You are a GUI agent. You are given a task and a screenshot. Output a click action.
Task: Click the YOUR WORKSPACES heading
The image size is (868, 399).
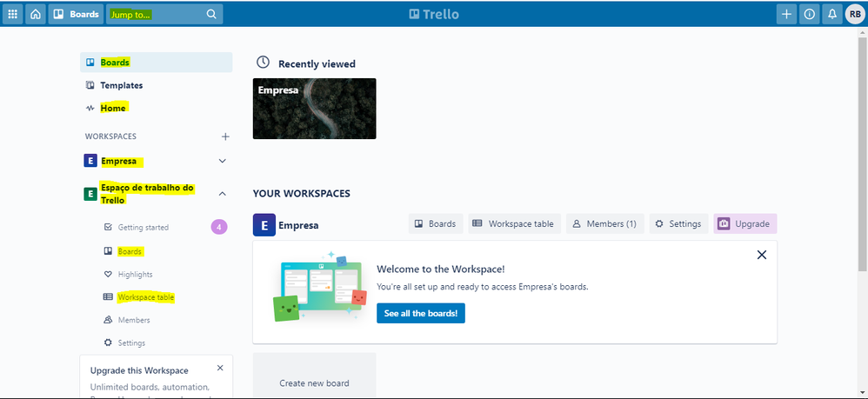(x=302, y=194)
